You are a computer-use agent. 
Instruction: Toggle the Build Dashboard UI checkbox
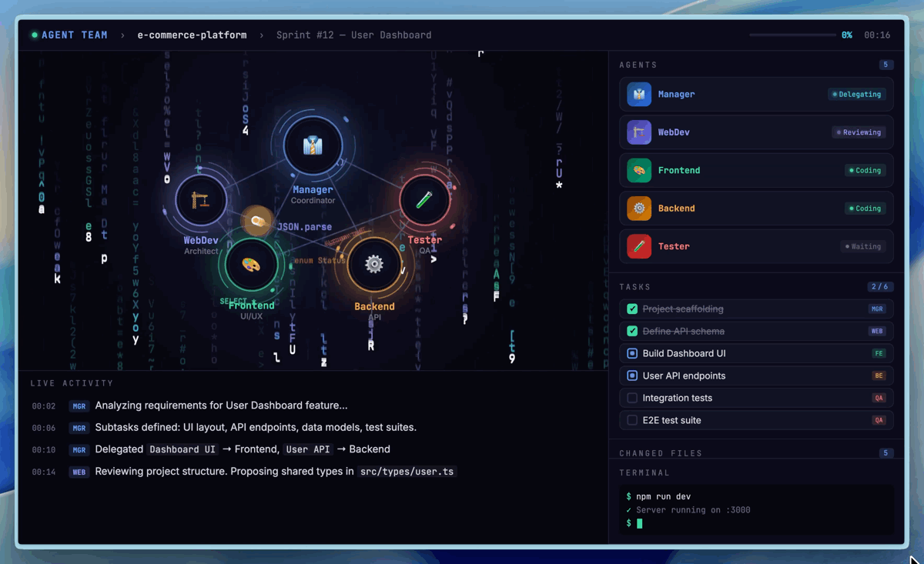[632, 353]
